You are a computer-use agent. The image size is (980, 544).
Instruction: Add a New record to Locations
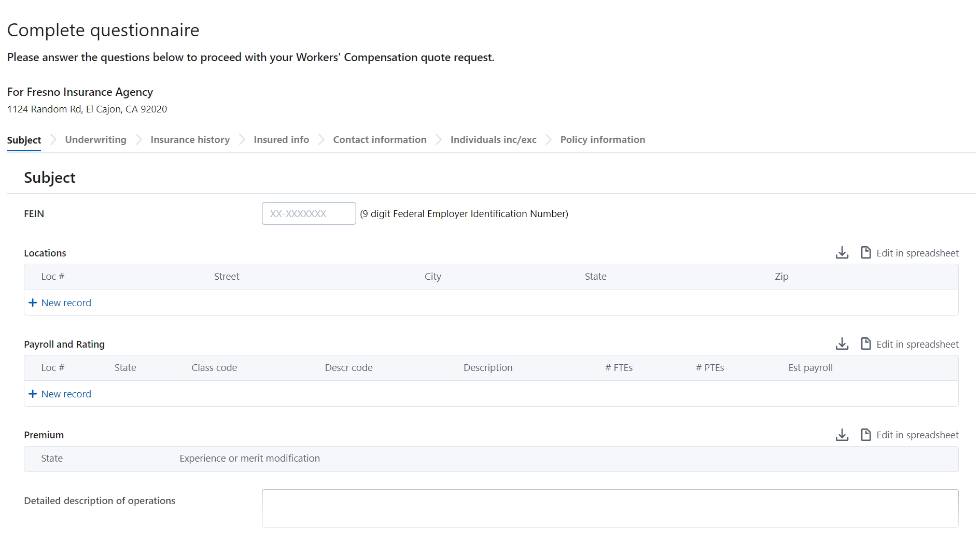(66, 303)
